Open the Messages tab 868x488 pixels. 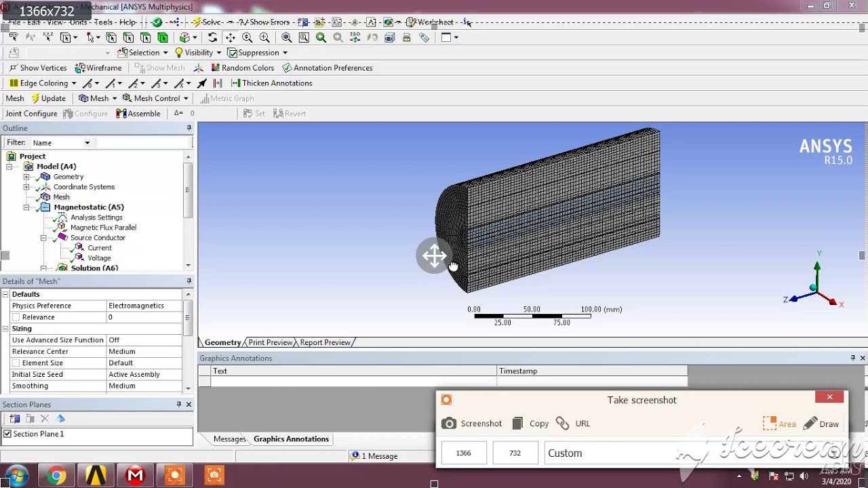[x=229, y=439]
